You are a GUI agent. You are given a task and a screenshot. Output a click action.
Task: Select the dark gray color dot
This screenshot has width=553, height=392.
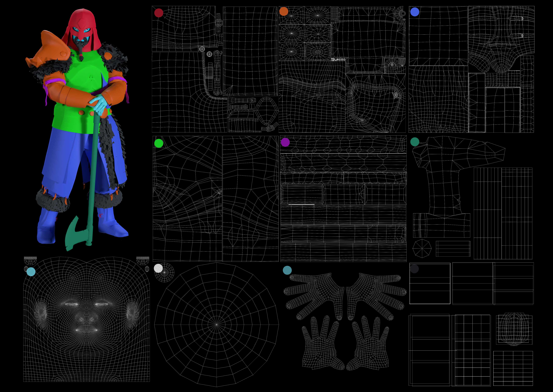[x=414, y=269]
